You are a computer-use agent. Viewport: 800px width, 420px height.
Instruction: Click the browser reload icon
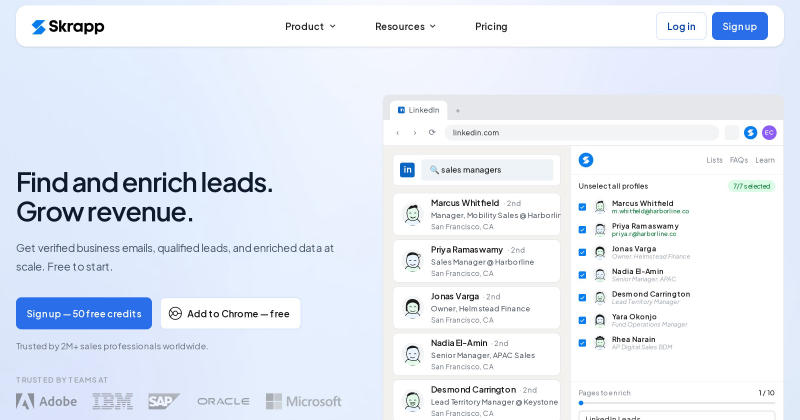point(432,132)
